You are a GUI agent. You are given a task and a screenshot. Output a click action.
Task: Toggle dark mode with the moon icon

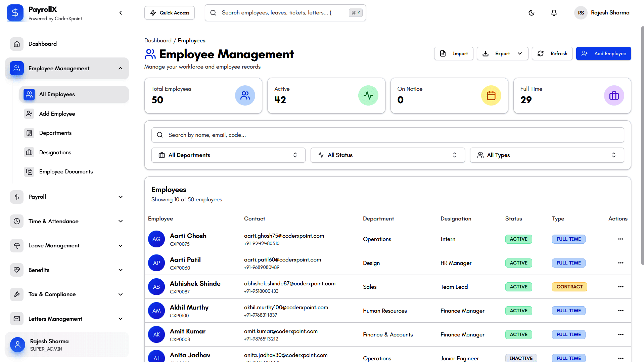(531, 13)
